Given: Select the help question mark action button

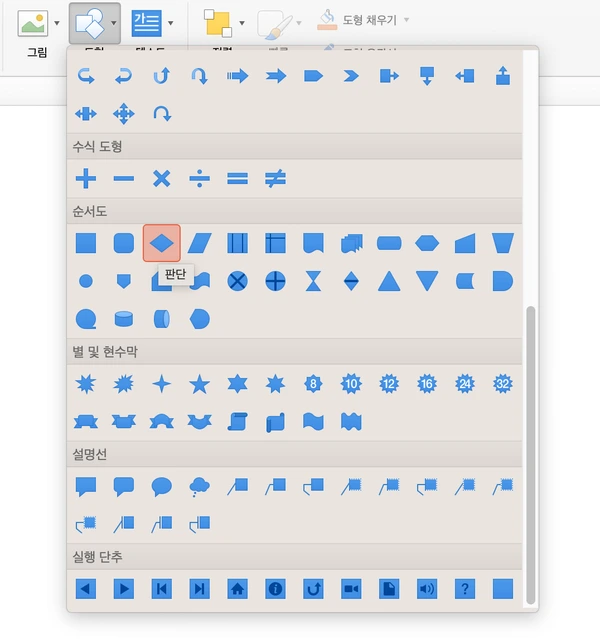Looking at the screenshot, I should click(465, 589).
